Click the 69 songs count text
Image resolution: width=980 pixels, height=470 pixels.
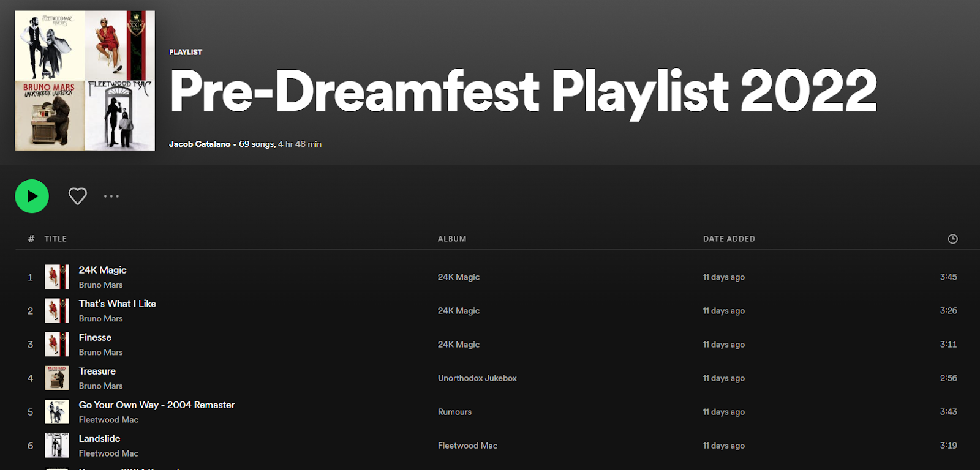coord(257,144)
